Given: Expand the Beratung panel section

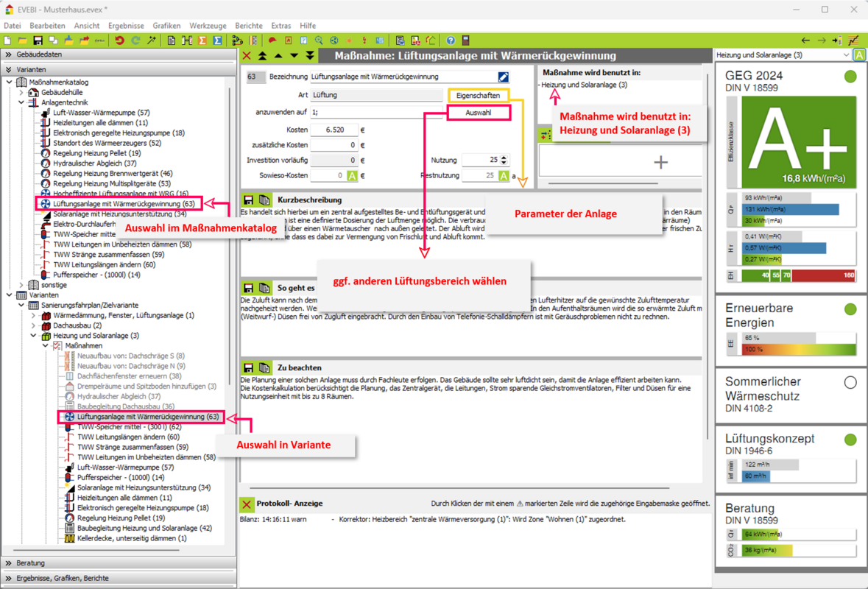Looking at the screenshot, I should coord(9,563).
